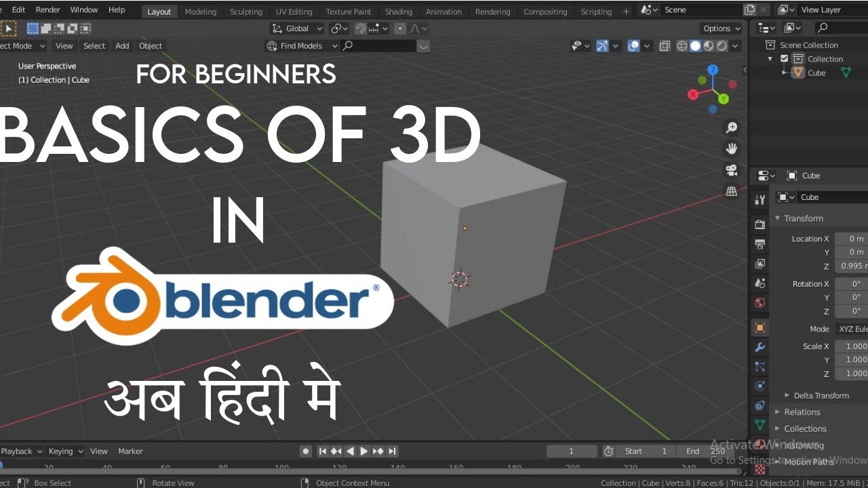Switch to the Sculpting workspace tab

click(246, 12)
